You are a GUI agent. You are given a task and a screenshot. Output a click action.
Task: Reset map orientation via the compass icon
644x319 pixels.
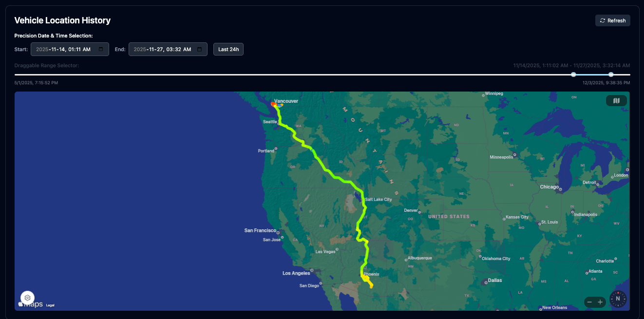618,299
